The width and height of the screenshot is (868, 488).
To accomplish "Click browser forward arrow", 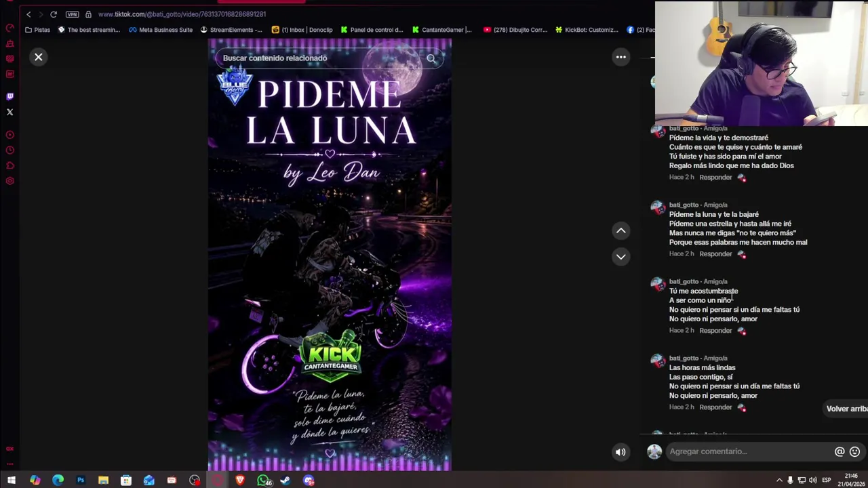I will click(41, 14).
